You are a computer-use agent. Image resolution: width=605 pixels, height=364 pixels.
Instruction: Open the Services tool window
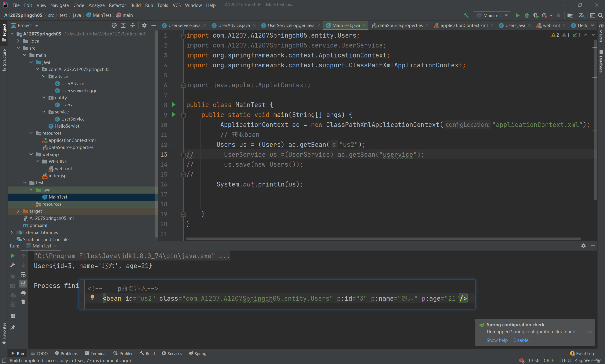tap(172, 353)
